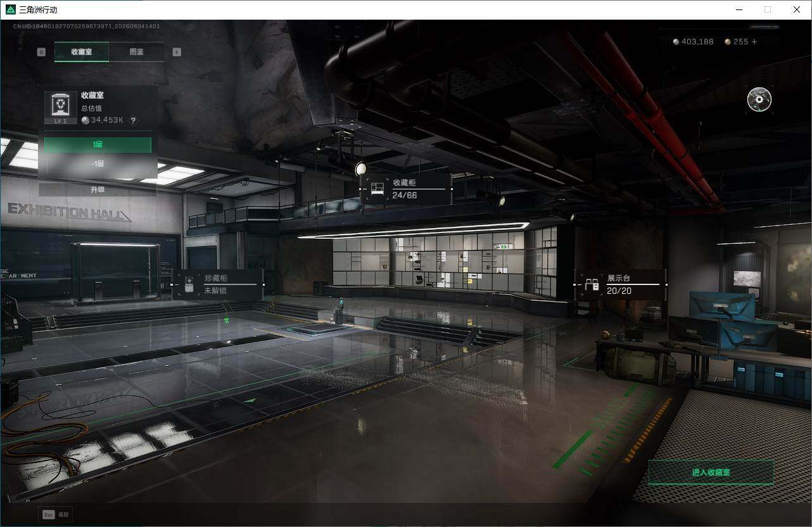Click the 进入收藏室 button

click(x=711, y=473)
